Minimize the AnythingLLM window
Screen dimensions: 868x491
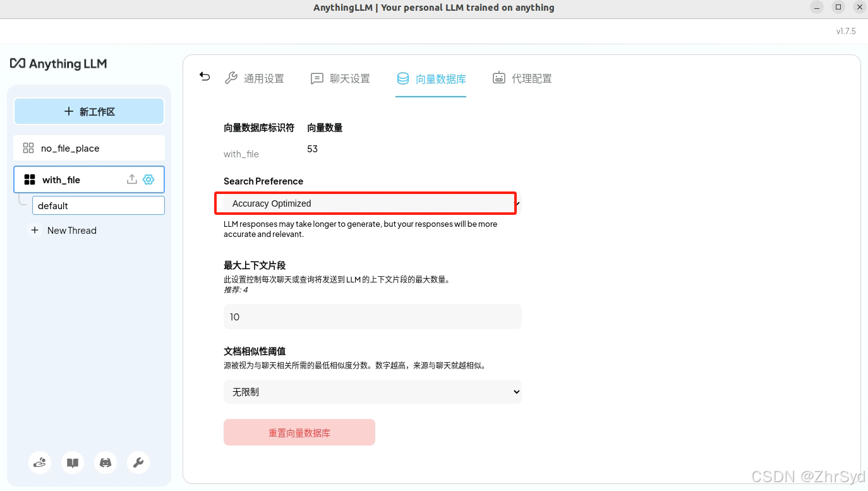[817, 8]
